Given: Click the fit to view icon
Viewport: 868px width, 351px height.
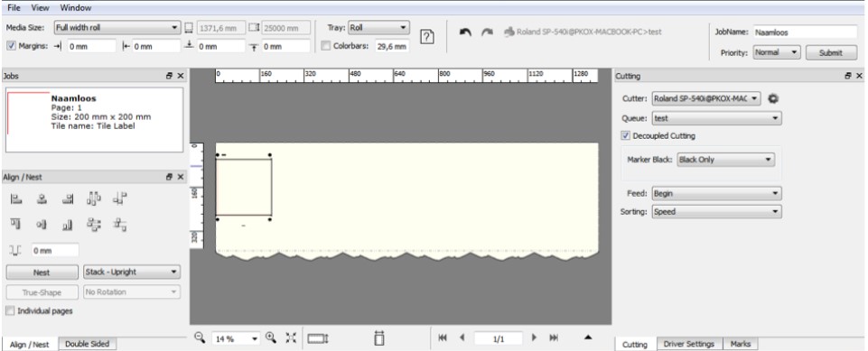Looking at the screenshot, I should click(x=291, y=337).
